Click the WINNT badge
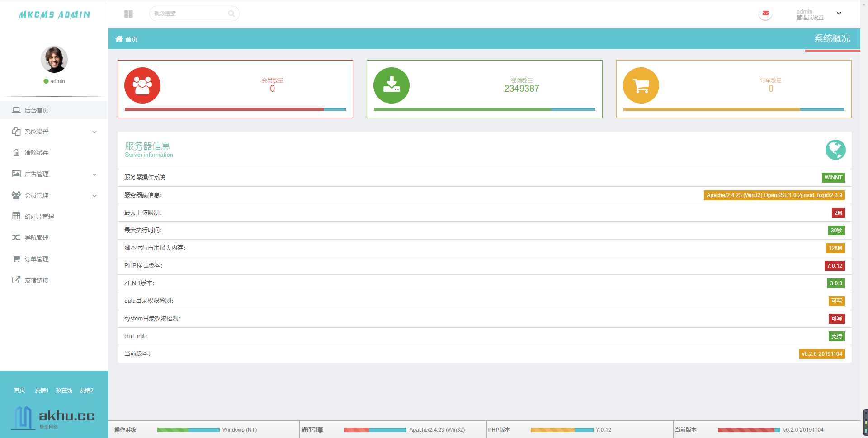This screenshot has width=868, height=438. click(x=833, y=178)
